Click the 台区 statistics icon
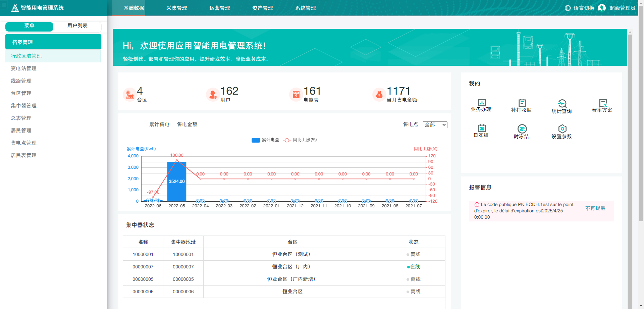The width and height of the screenshot is (644, 309). [129, 94]
